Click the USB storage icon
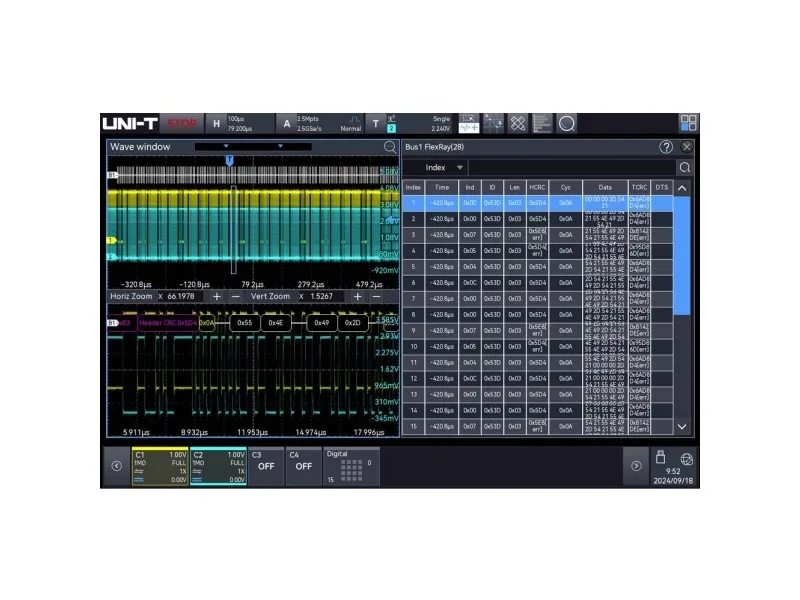 pyautogui.click(x=661, y=457)
